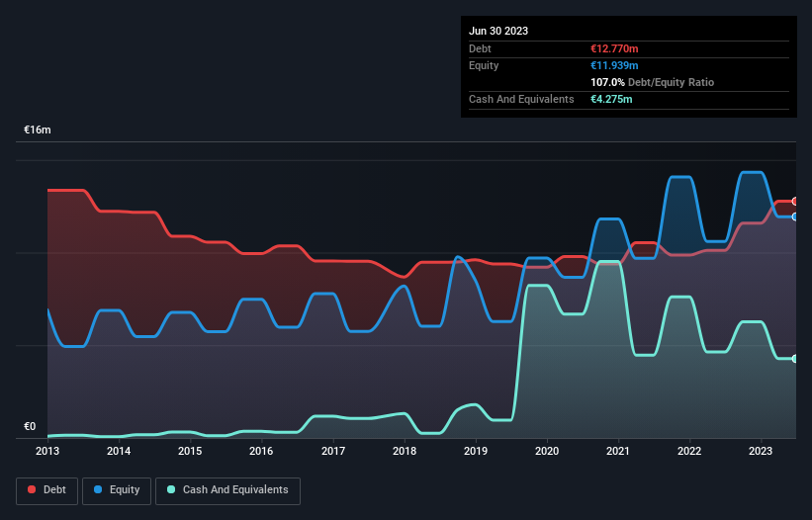This screenshot has width=812, height=520.
Task: Click the 2019 x-axis label
Action: tap(476, 451)
